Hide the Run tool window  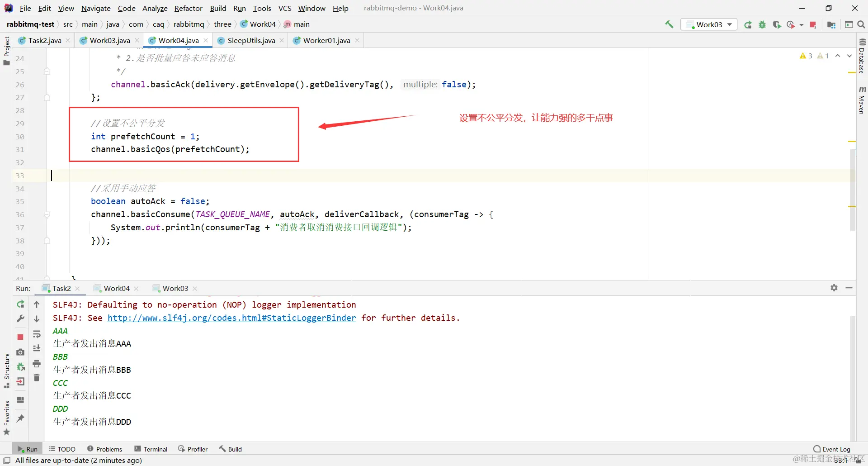pyautogui.click(x=849, y=288)
